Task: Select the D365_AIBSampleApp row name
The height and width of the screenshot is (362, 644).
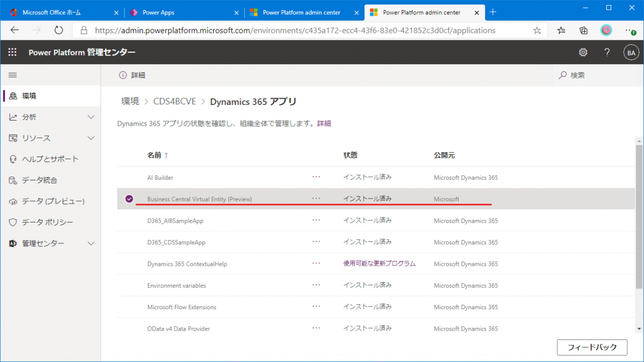Action: point(175,221)
